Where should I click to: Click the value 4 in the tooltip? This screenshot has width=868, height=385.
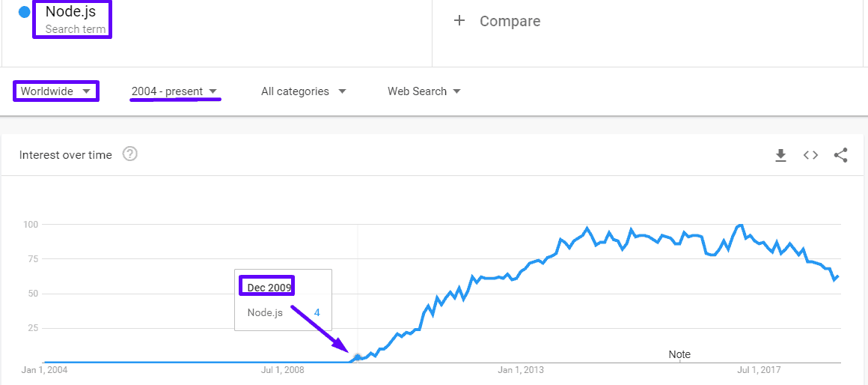tap(317, 313)
